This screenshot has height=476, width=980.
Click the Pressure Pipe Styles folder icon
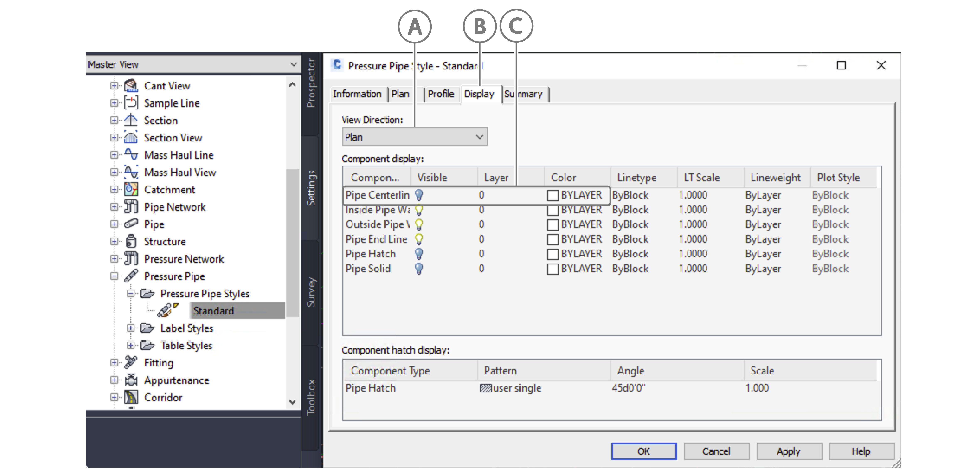[148, 293]
